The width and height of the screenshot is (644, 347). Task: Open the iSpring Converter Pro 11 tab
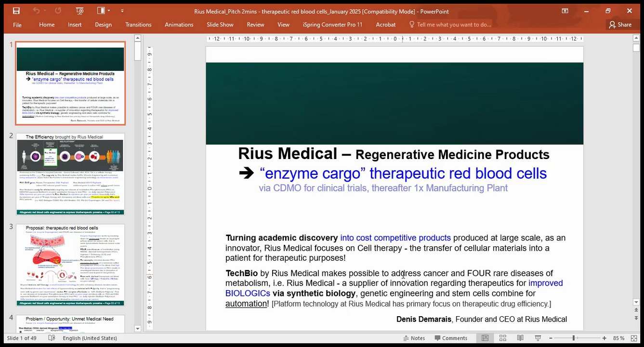(332, 25)
